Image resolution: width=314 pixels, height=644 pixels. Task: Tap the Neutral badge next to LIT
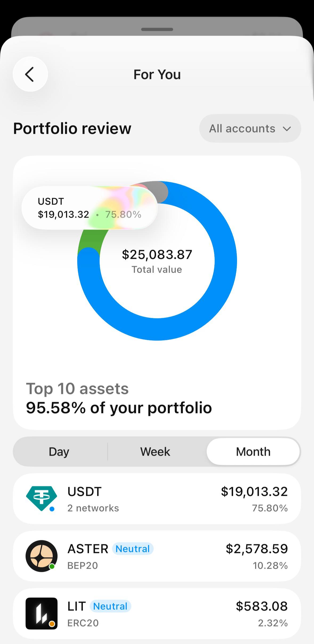[x=110, y=606]
